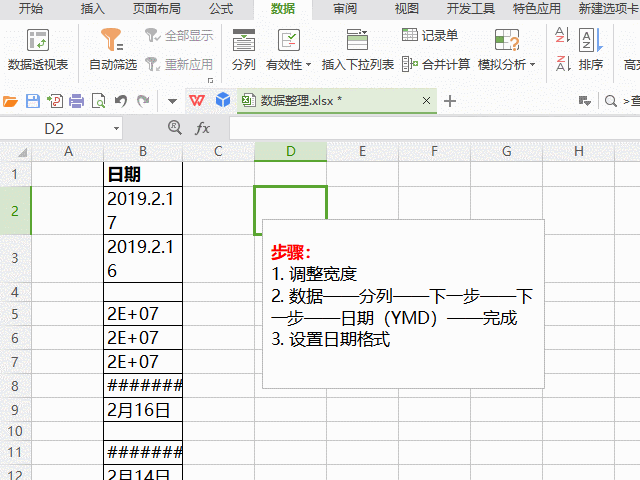Select column B header
Viewport: 640px width, 480px height.
click(143, 151)
